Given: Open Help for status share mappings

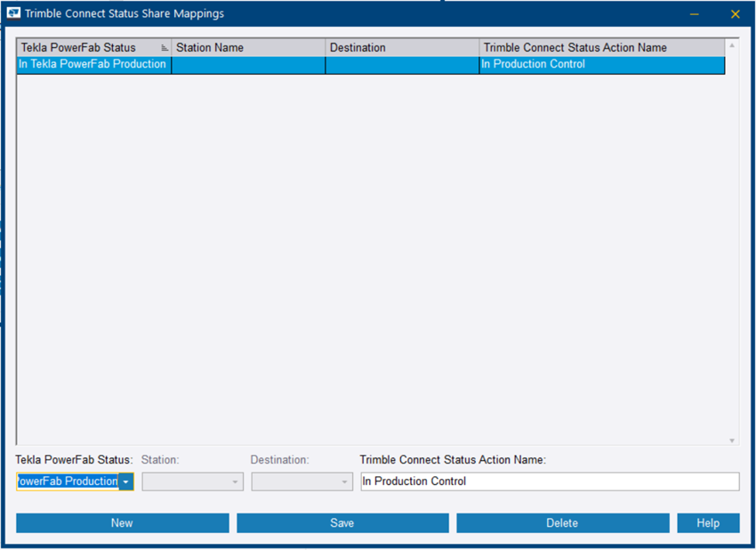Looking at the screenshot, I should pos(709,522).
